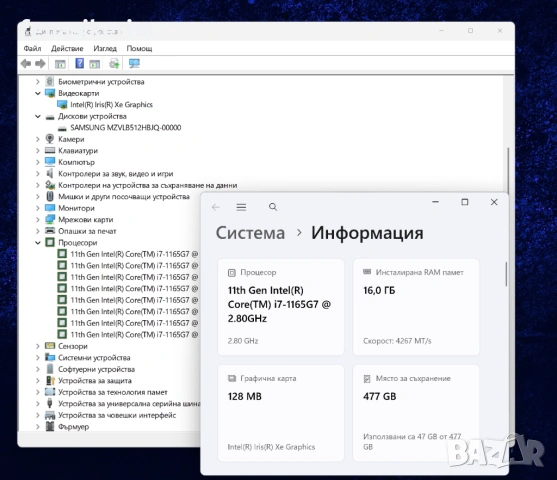Expand the Сензори node

pos(38,346)
